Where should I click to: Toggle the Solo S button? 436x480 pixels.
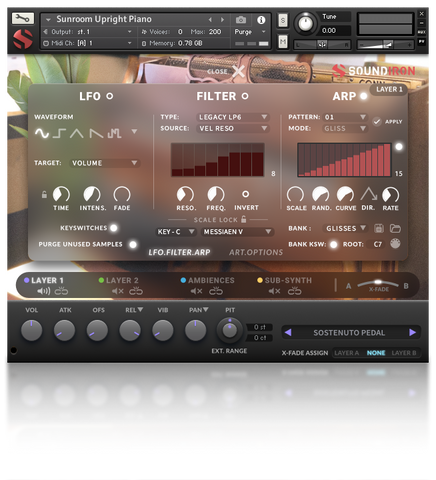tap(283, 21)
